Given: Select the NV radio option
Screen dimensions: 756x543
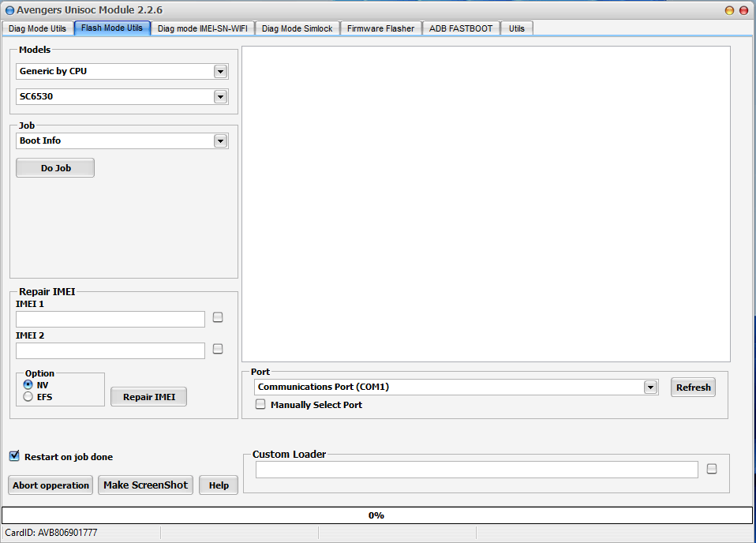Looking at the screenshot, I should (x=28, y=384).
